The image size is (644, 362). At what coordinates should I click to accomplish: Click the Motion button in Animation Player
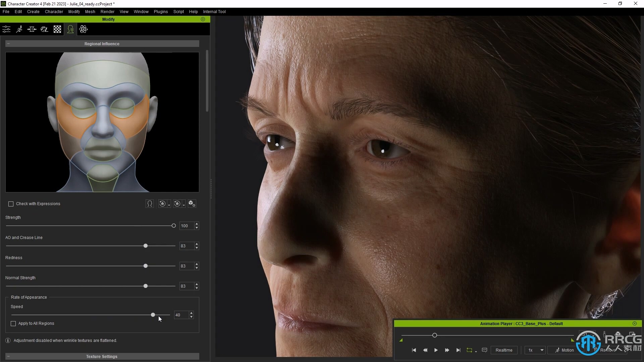pyautogui.click(x=565, y=350)
